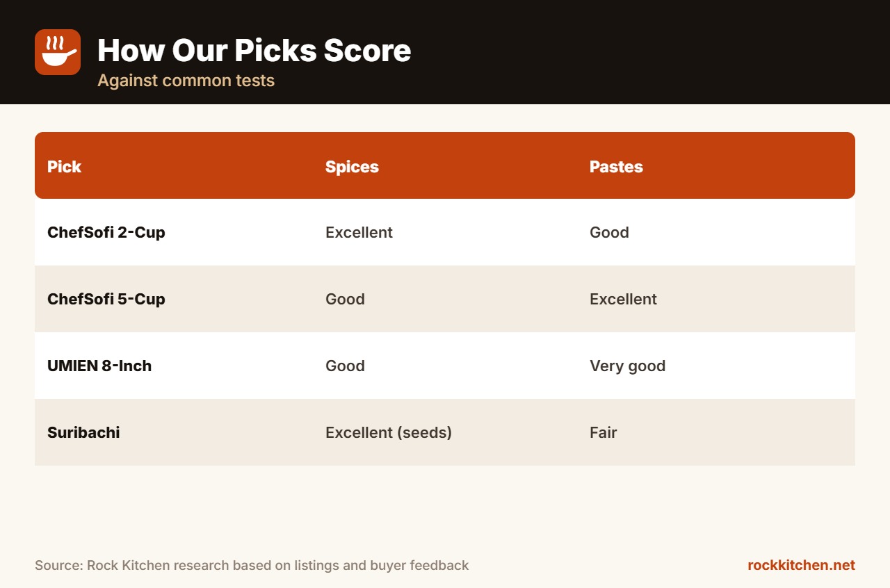Click the Spices column header
Screen dimensions: 890x588
tap(352, 167)
